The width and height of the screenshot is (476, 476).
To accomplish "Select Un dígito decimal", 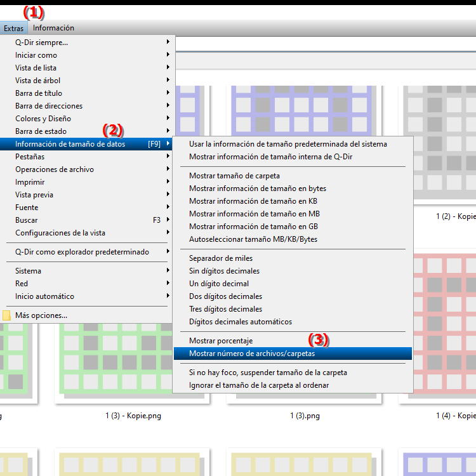I will (293, 284).
